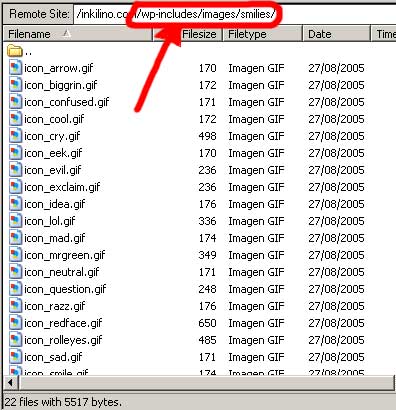This screenshot has height=410, width=396.
Task: Click the file name icon_mrgreen.gif
Action: (65, 255)
